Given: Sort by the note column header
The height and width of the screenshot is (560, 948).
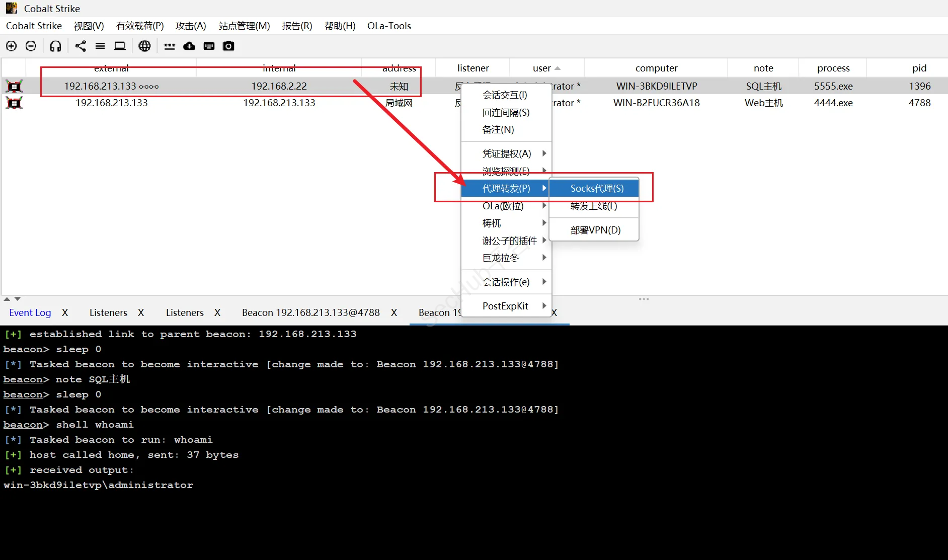Looking at the screenshot, I should (763, 68).
